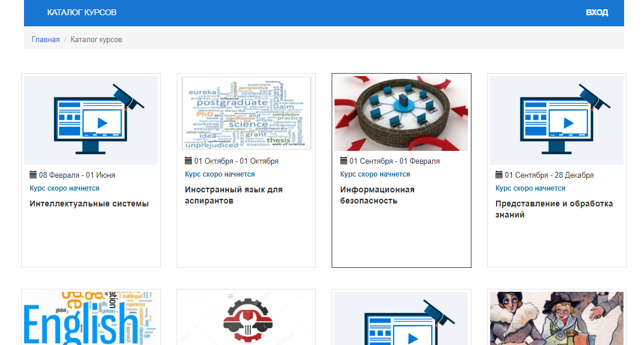The image size is (644, 345).
Task: Click network firewall image of Информационная безопасность
Action: pyautogui.click(x=401, y=113)
